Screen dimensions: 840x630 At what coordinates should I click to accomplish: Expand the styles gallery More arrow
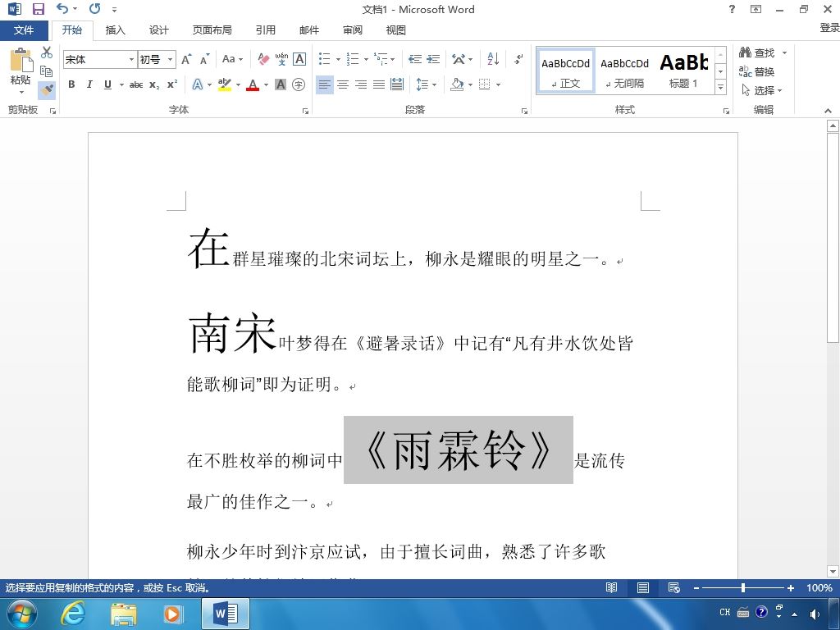click(720, 86)
